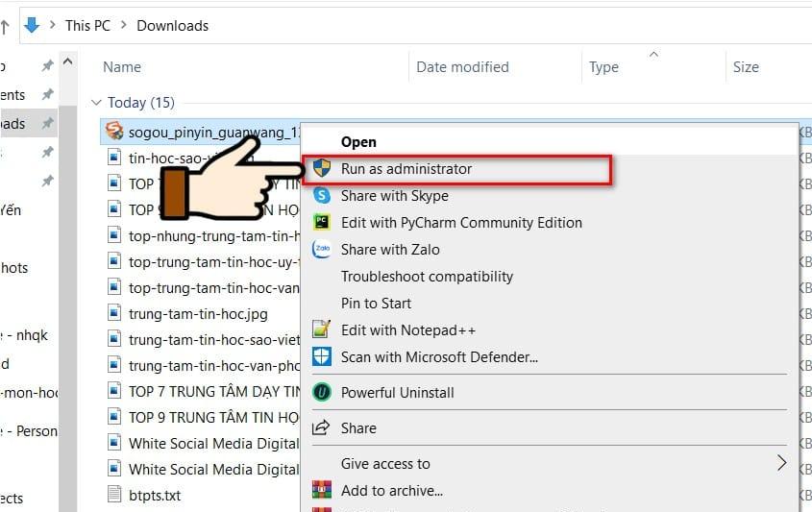812x512 pixels.
Task: Click the Powerful Uninstall green icon
Action: (x=322, y=392)
